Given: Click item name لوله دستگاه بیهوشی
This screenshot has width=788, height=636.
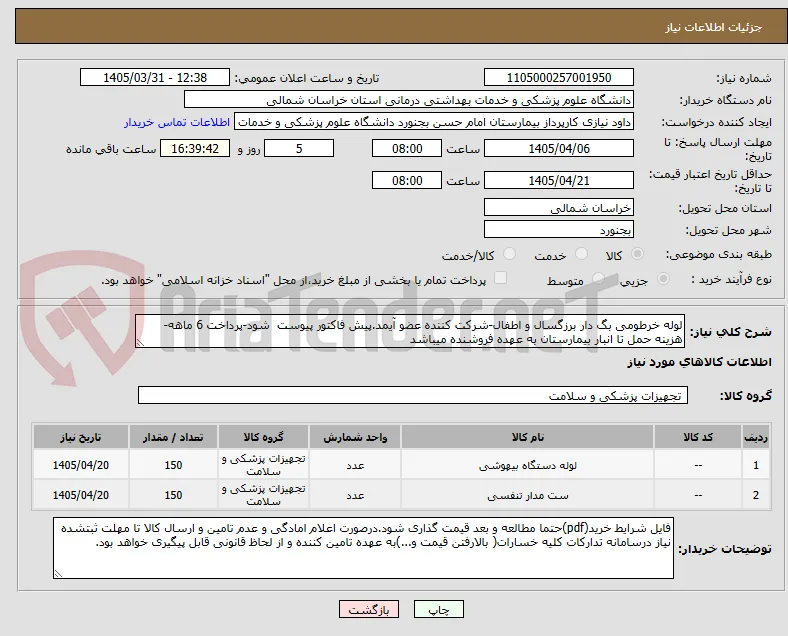Looking at the screenshot, I should pos(527,465).
